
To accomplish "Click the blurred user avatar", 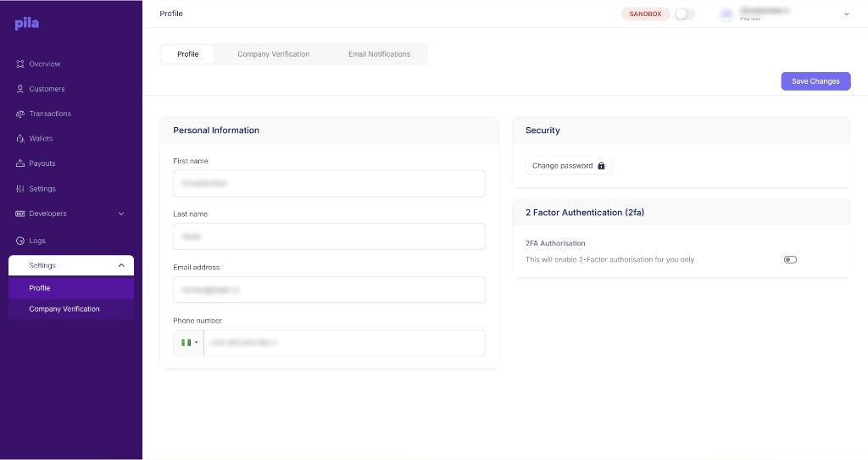I will [x=726, y=14].
